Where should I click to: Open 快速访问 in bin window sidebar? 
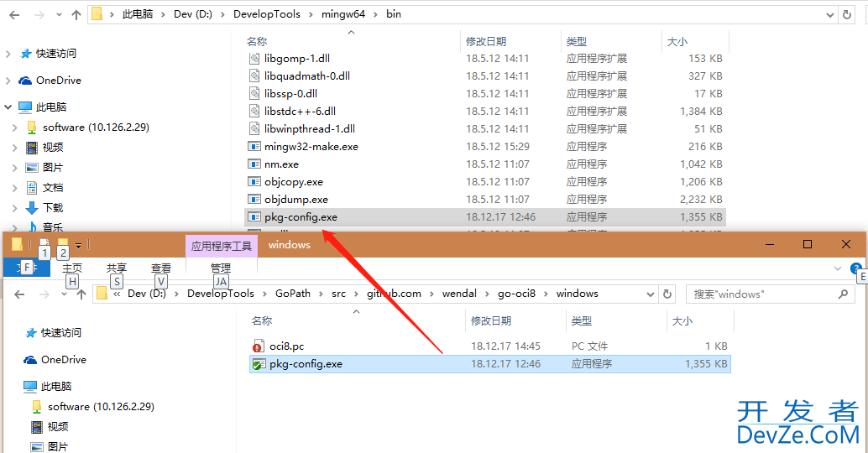pyautogui.click(x=48, y=54)
